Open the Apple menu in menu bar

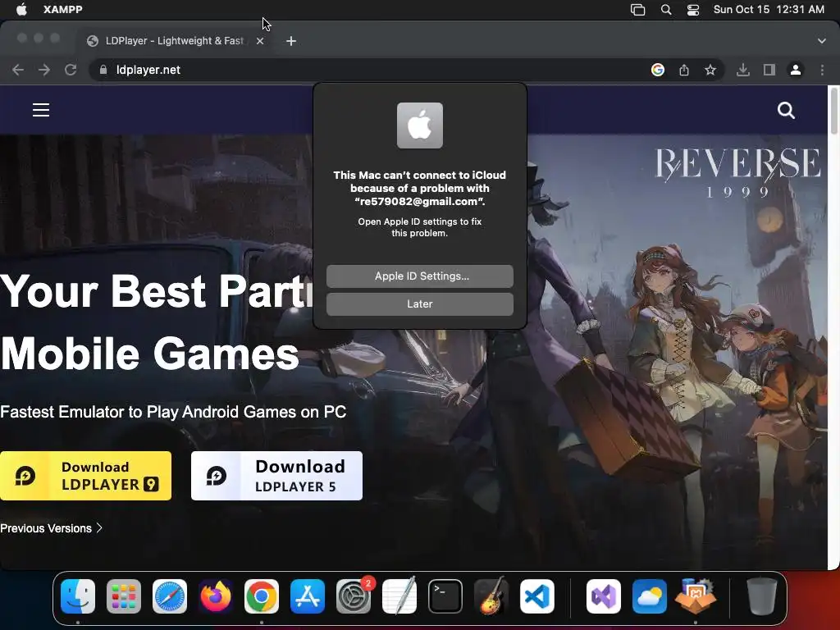click(21, 10)
